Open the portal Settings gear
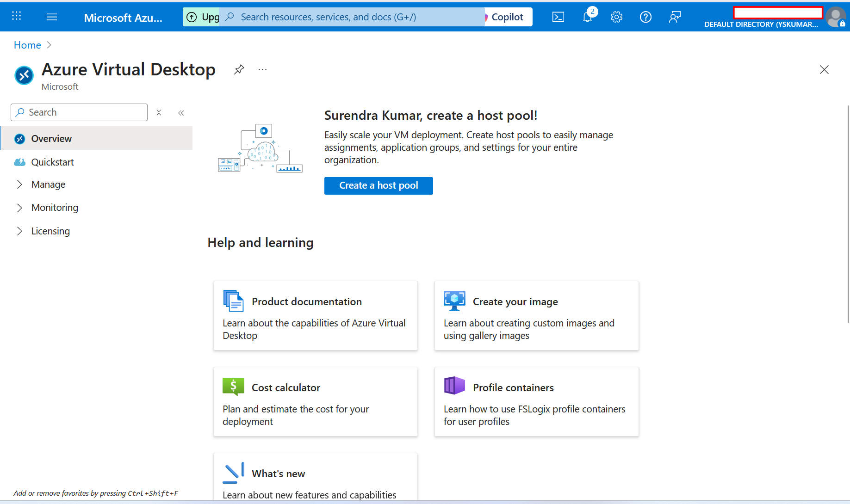850x504 pixels. point(616,17)
